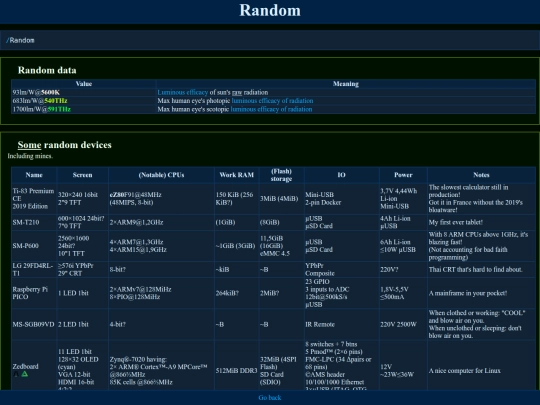Click the '264kiB?' RAM cell
Image resolution: width=540 pixels, height=405 pixels.
coord(237,293)
